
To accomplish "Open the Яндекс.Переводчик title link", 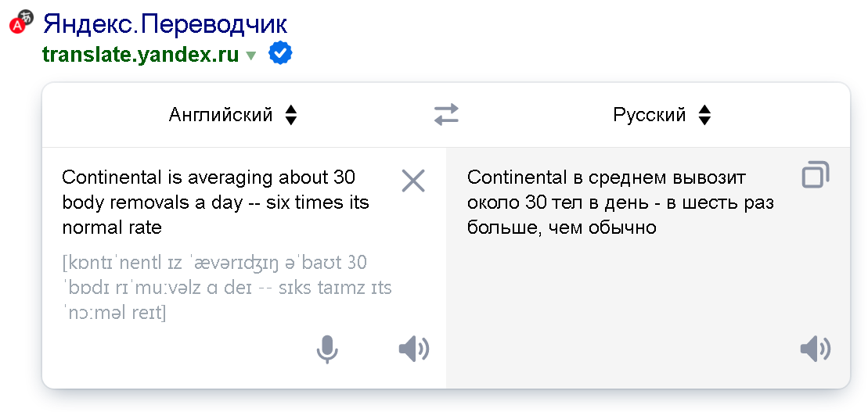I will [x=164, y=23].
